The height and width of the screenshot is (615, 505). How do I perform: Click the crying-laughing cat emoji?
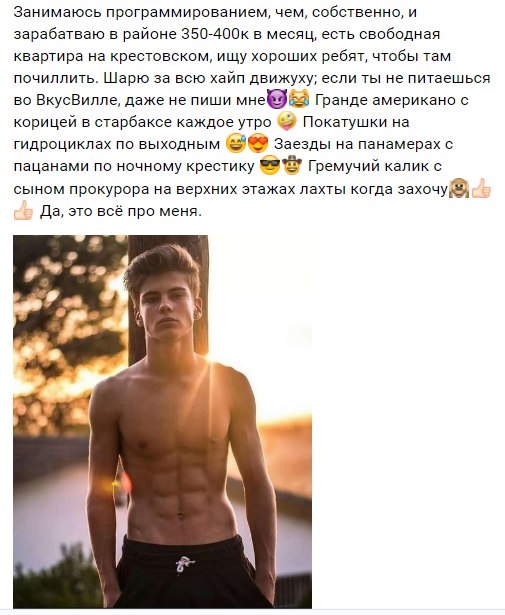(299, 99)
